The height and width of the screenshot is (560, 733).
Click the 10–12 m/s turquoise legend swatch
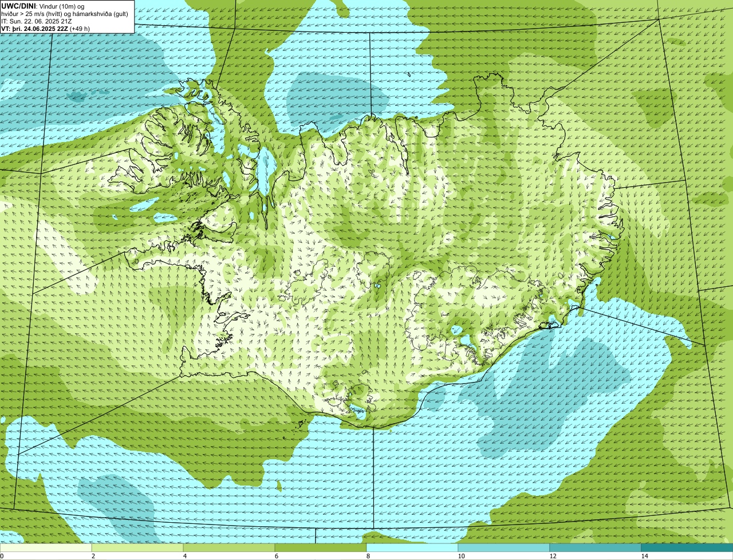click(x=504, y=547)
